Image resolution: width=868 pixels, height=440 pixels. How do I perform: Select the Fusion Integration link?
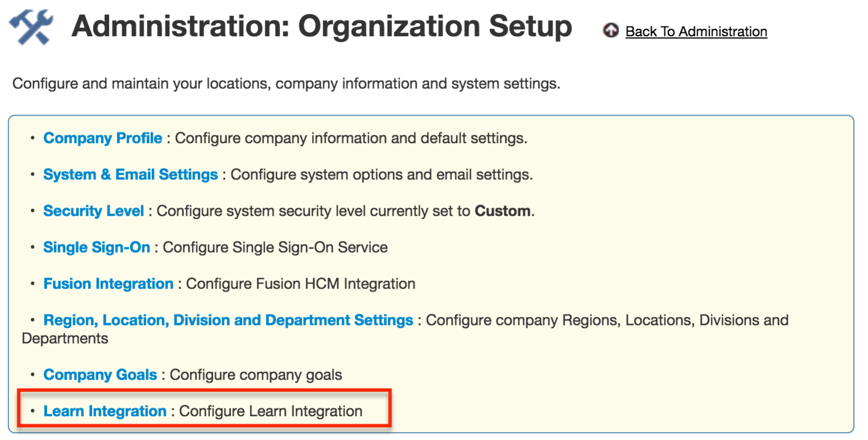tap(108, 284)
